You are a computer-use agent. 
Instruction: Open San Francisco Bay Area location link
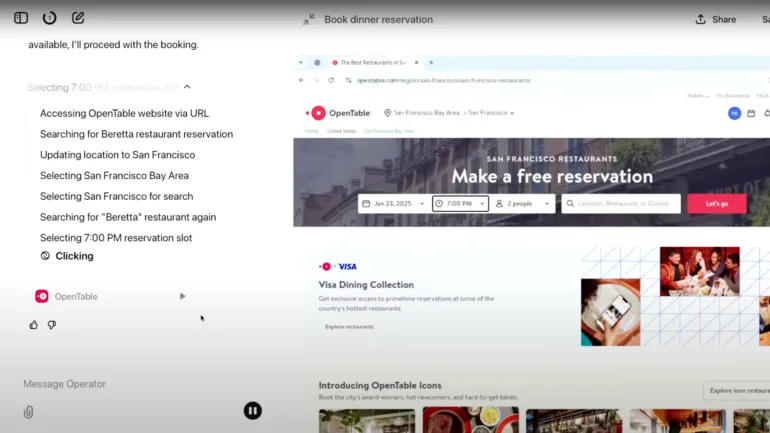pos(426,113)
